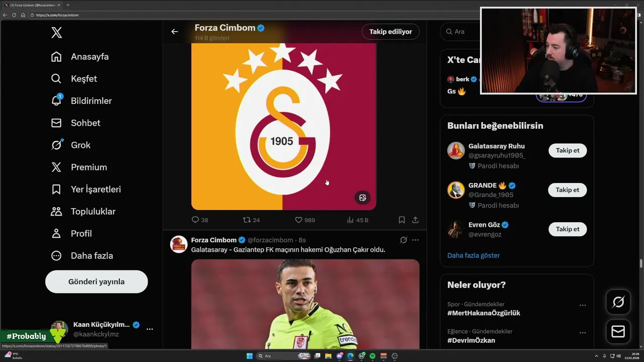
Task: Open Topluluklar communities
Action: pyautogui.click(x=84, y=212)
